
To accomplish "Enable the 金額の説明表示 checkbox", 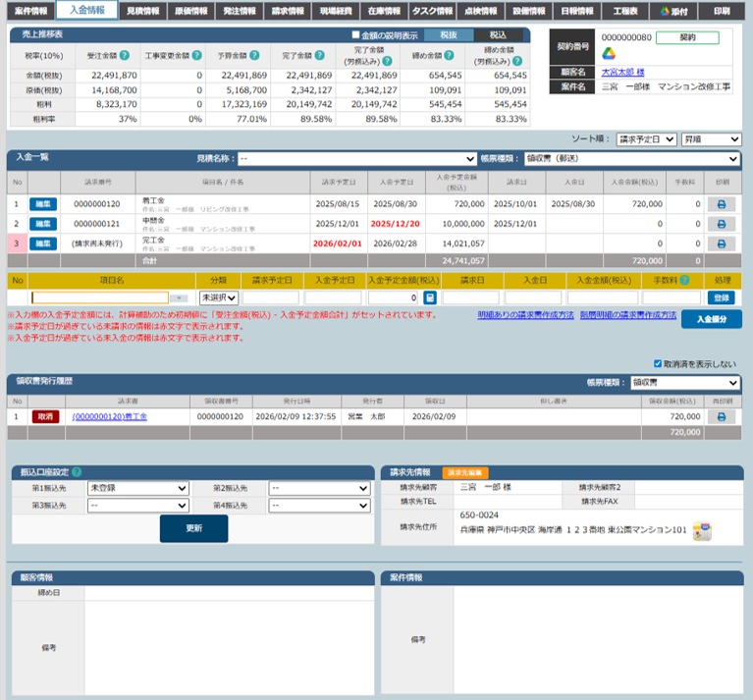I will pyautogui.click(x=356, y=35).
